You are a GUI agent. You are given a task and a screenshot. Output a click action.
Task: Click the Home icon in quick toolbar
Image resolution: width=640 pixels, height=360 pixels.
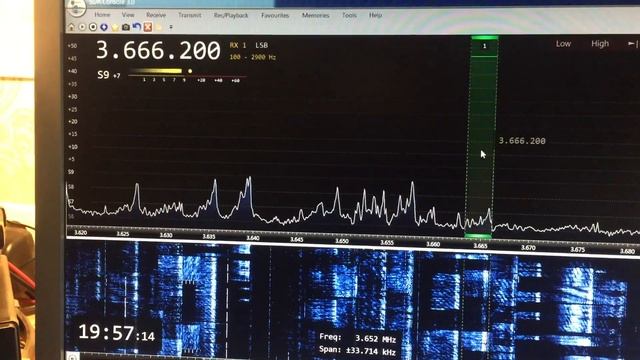[71, 27]
